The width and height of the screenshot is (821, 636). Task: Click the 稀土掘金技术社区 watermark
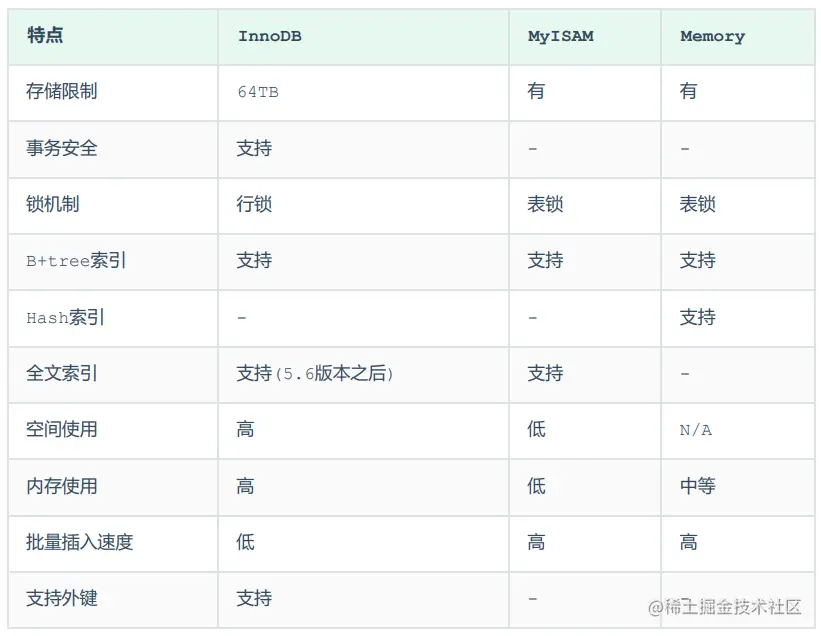pos(727,606)
